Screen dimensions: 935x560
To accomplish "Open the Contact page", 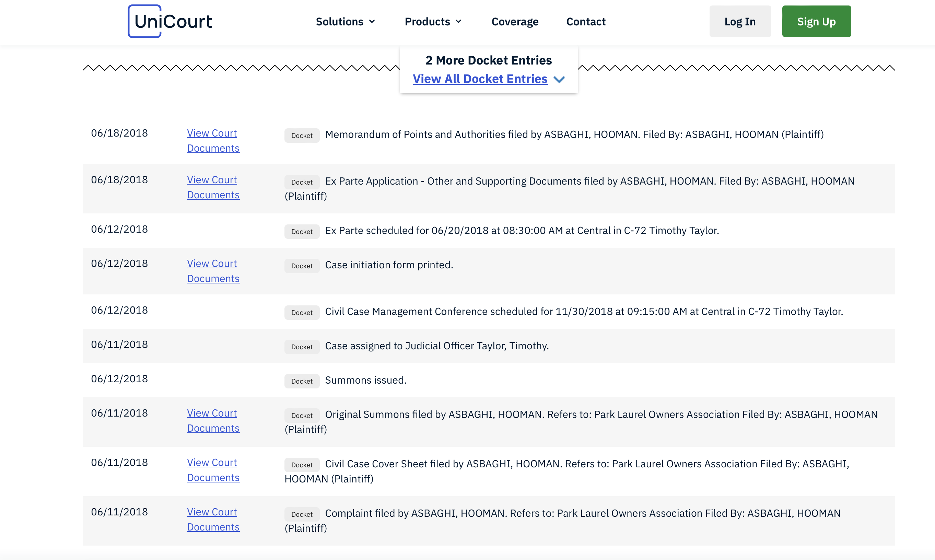I will (x=586, y=22).
